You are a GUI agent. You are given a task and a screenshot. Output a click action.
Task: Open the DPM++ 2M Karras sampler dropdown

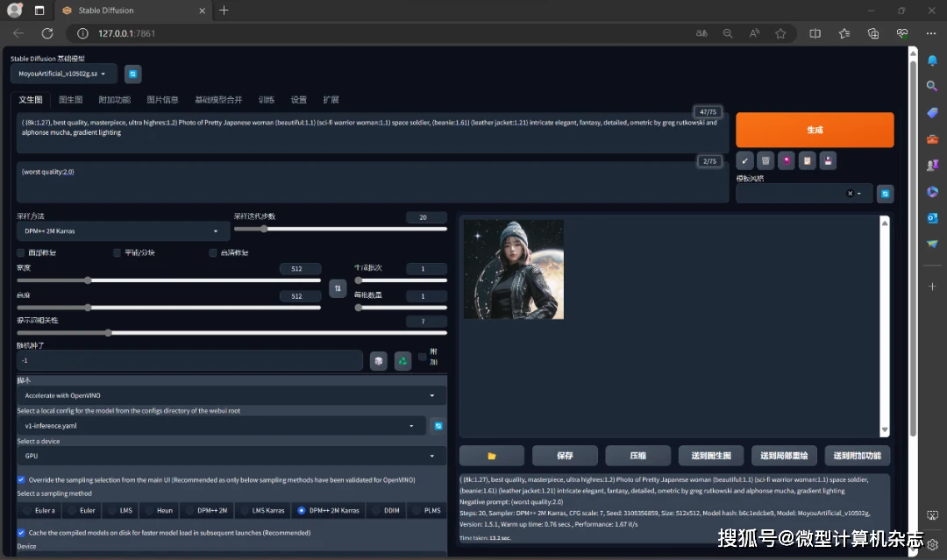point(123,231)
